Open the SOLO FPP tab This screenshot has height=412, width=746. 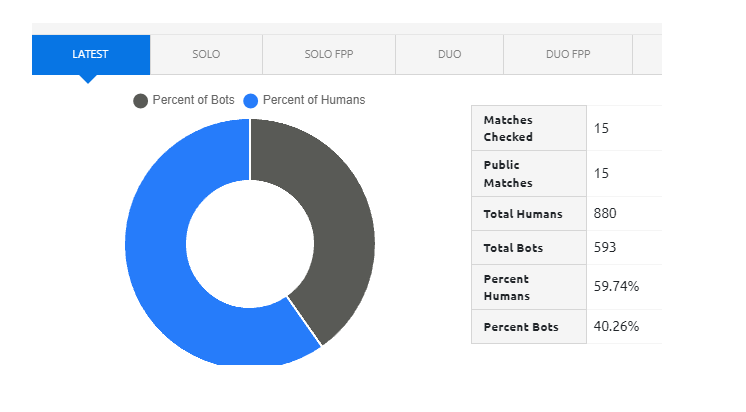coord(329,54)
